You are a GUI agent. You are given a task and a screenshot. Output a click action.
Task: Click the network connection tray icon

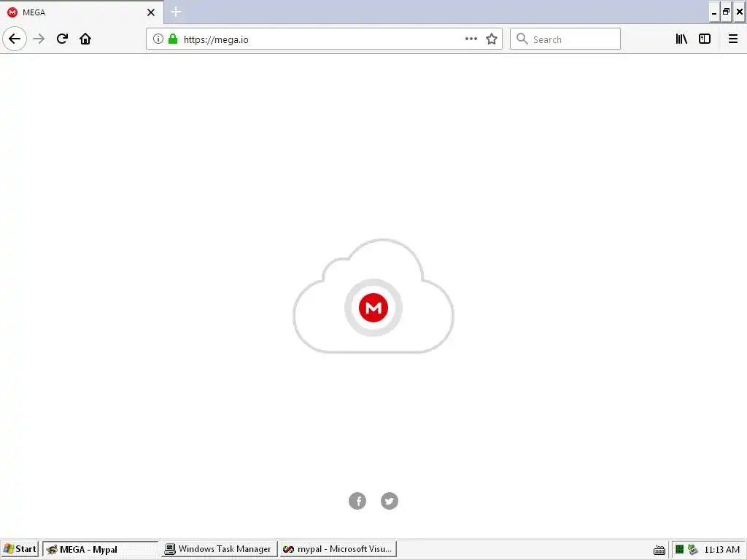click(693, 550)
